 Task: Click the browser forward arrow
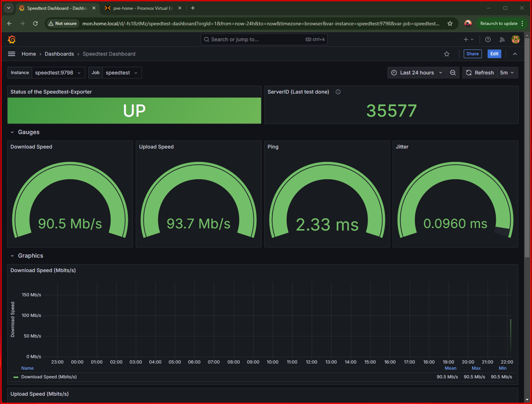22,23
